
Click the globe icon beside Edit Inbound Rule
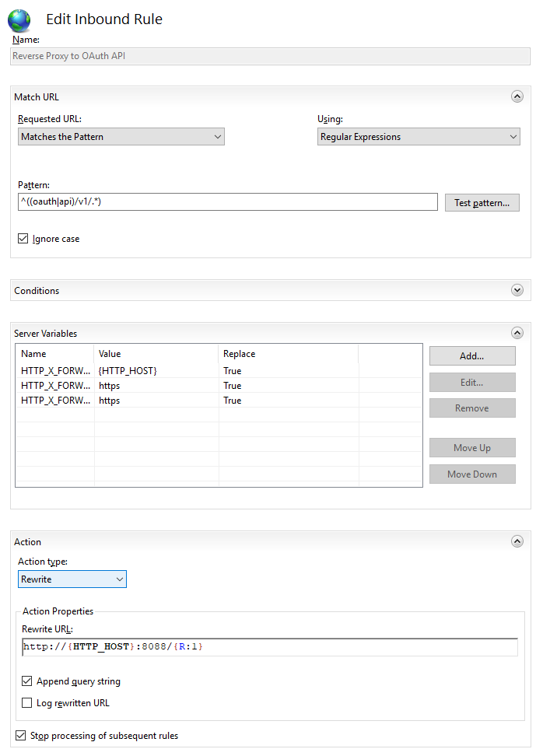[19, 20]
